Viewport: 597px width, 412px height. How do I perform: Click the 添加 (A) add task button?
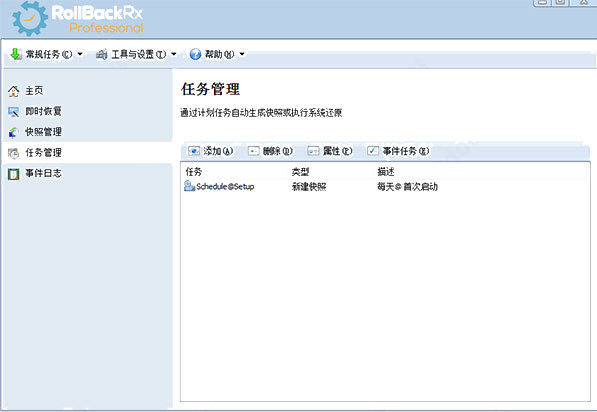point(210,151)
